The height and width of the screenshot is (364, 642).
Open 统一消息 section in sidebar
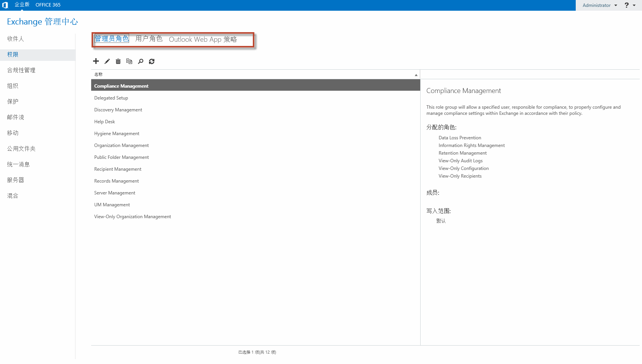[18, 164]
